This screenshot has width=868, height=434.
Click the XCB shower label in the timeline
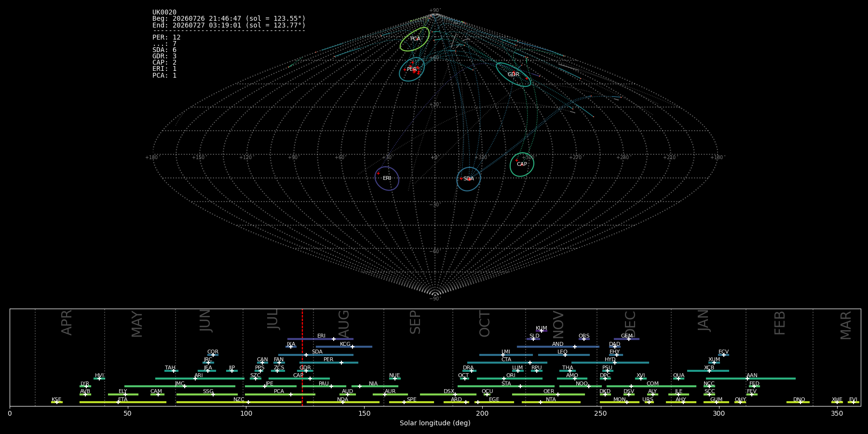pos(709,368)
